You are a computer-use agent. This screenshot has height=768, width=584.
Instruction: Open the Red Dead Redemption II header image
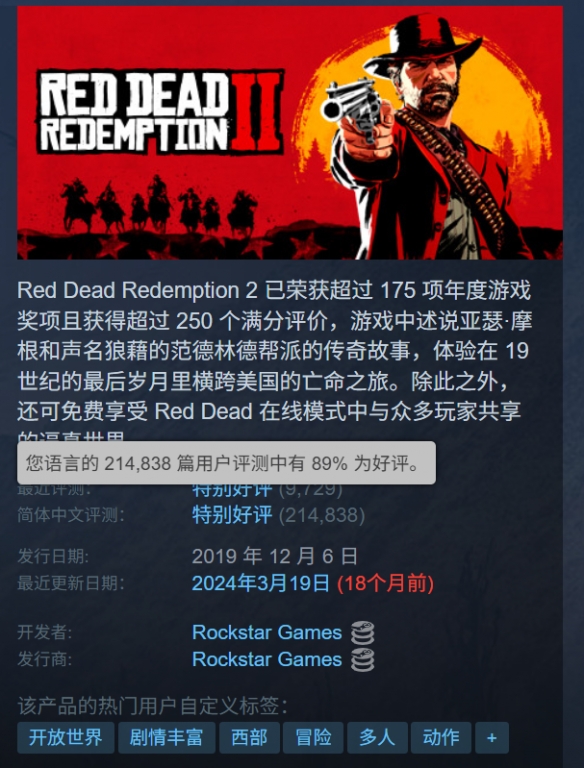click(290, 132)
